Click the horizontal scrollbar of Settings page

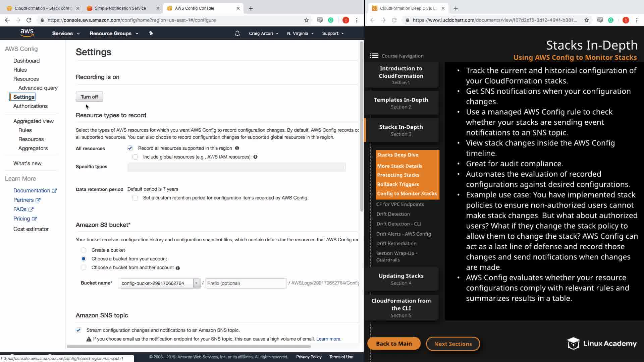tap(189, 346)
